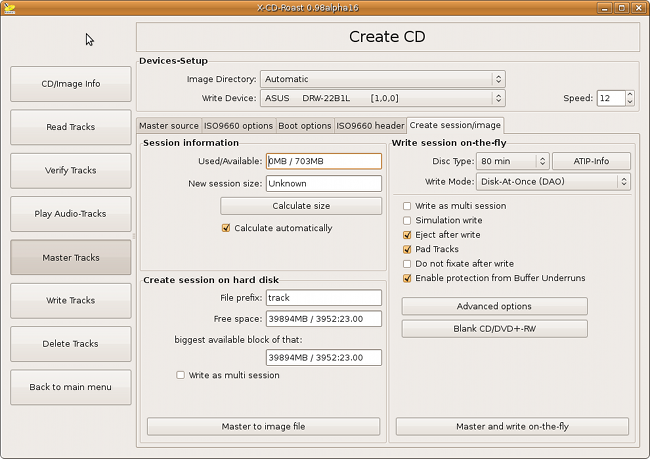Image resolution: width=650 pixels, height=459 pixels.
Task: Select the Create session/image tab
Action: [x=455, y=125]
